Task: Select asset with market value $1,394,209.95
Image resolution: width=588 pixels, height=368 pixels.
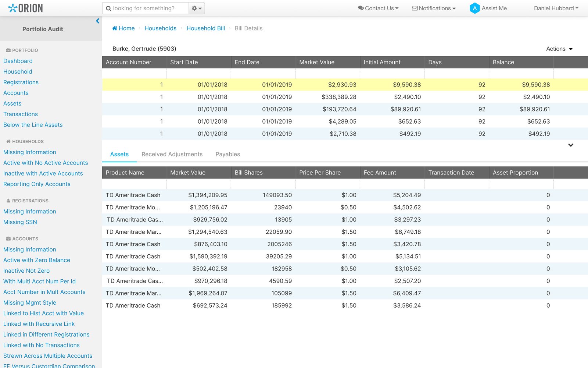Action: coord(345,195)
